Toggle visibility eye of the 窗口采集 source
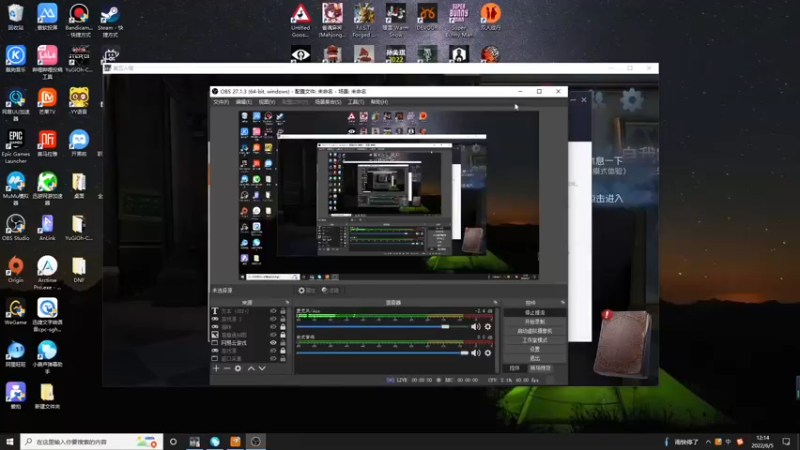This screenshot has width=800, height=450. click(273, 359)
